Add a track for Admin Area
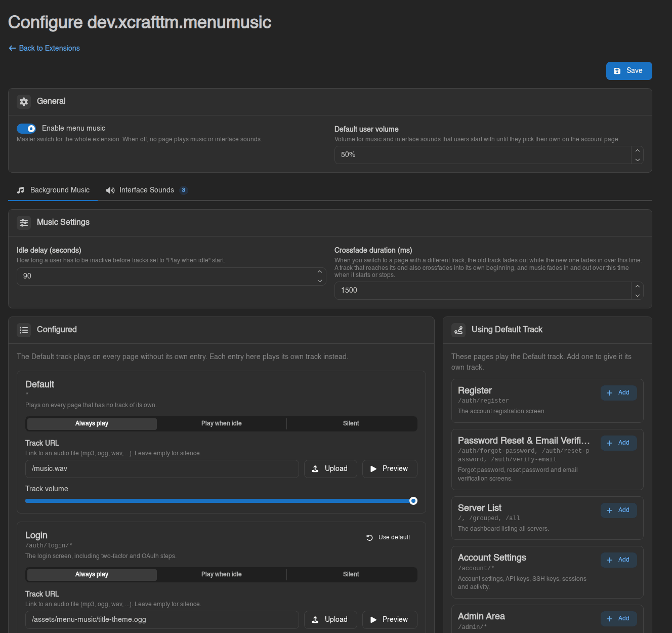 click(619, 619)
